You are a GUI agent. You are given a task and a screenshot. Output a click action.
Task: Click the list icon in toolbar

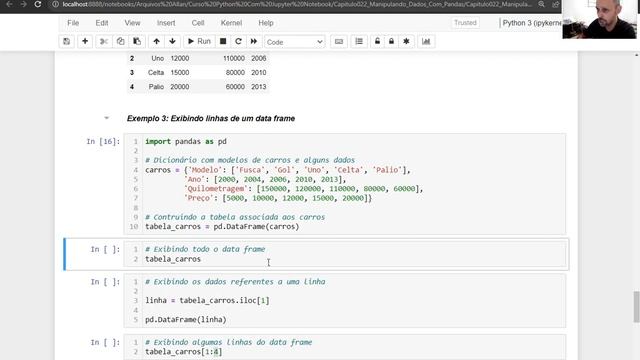pos(359,42)
